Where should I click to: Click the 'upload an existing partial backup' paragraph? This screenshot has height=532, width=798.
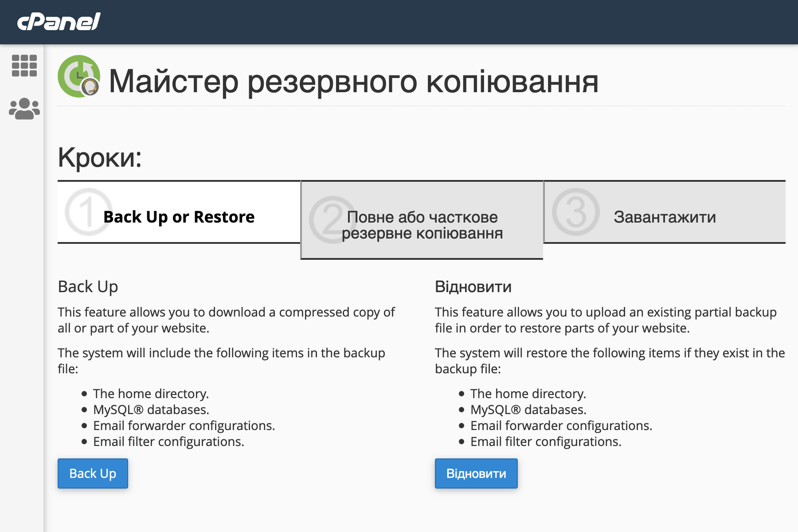pyautogui.click(x=606, y=320)
